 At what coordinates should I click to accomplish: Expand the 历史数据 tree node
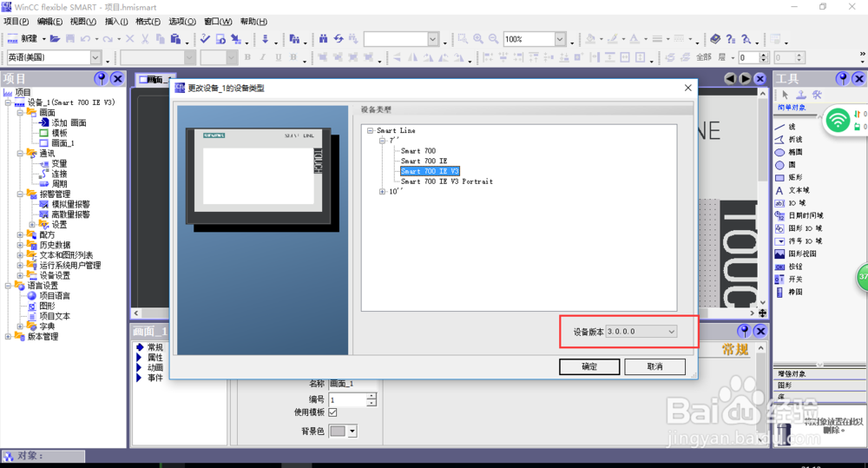pos(20,245)
